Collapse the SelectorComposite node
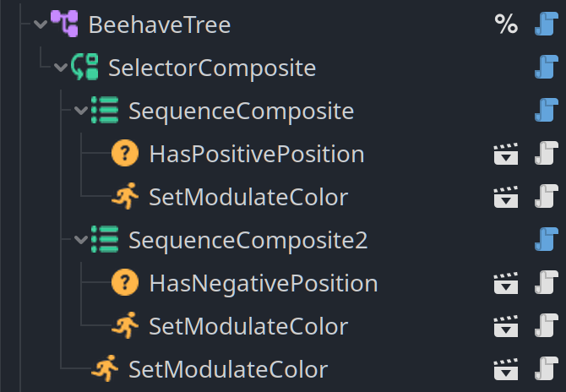This screenshot has height=392, width=566. pyautogui.click(x=61, y=67)
